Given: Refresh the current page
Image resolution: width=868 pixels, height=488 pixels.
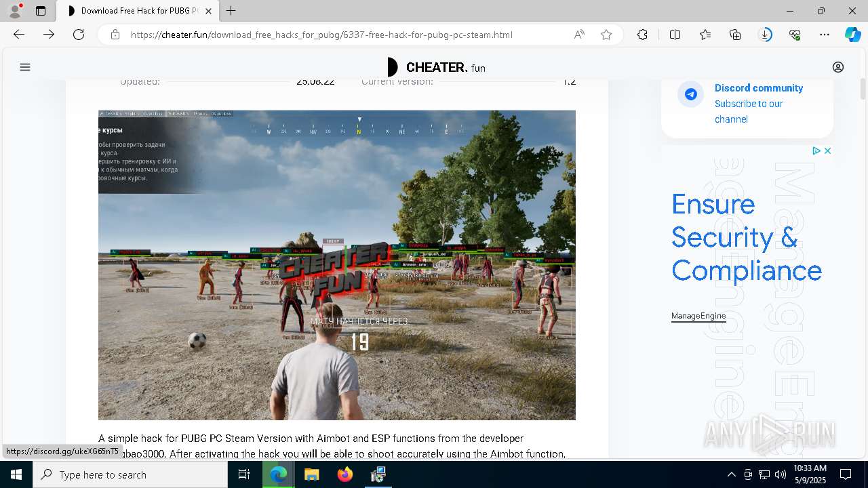Looking at the screenshot, I should pos(79,35).
